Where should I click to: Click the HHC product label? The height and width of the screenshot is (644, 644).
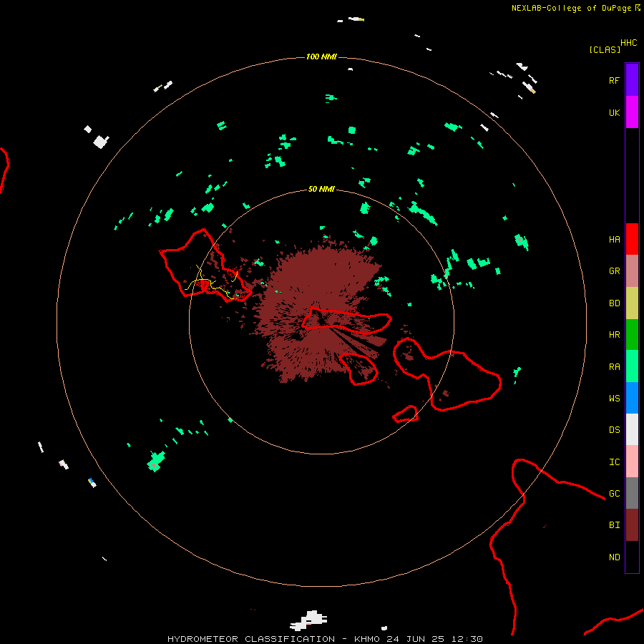click(629, 43)
